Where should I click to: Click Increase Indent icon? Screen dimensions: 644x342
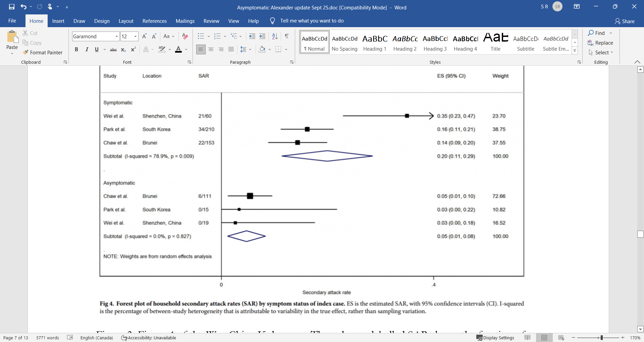coord(262,36)
